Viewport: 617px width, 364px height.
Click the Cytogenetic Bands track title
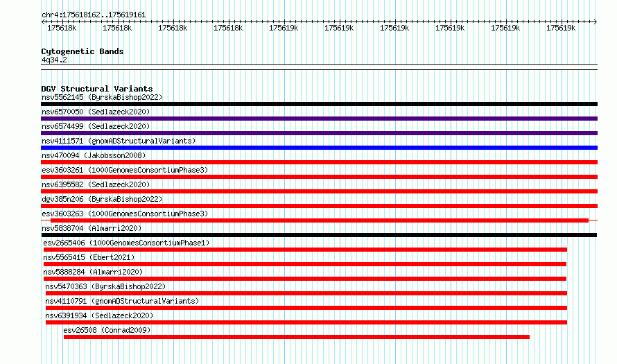pyautogui.click(x=82, y=51)
